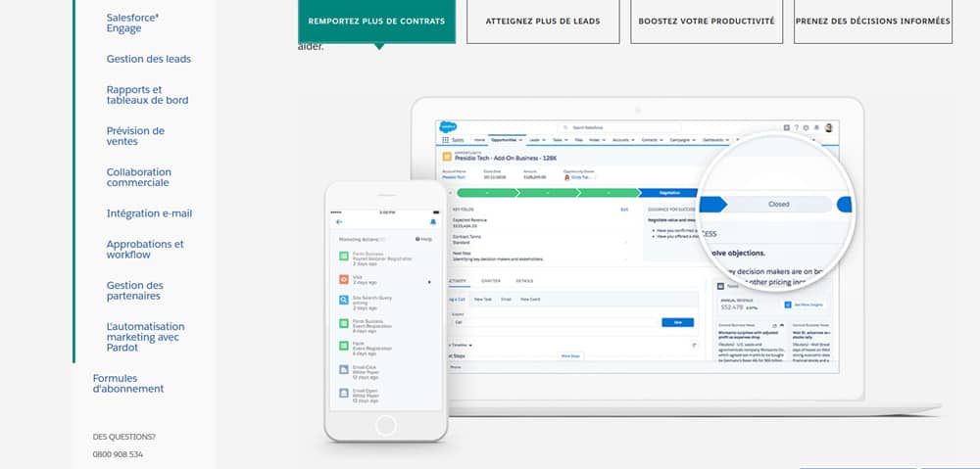Click the DES QUESTIONS? heading
Image resolution: width=980 pixels, height=469 pixels.
(x=123, y=437)
